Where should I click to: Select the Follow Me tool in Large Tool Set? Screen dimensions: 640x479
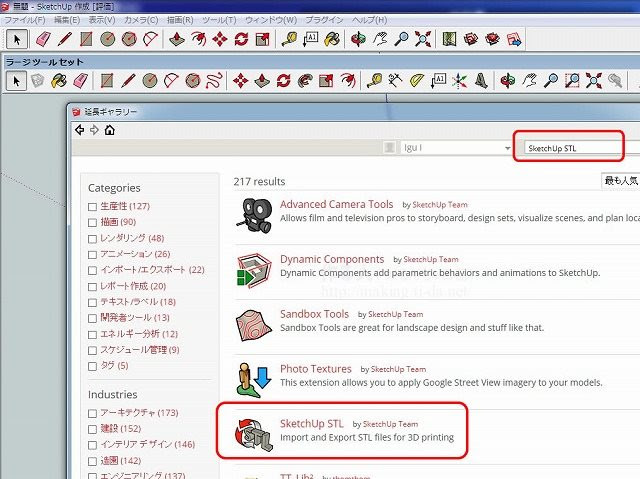304,80
